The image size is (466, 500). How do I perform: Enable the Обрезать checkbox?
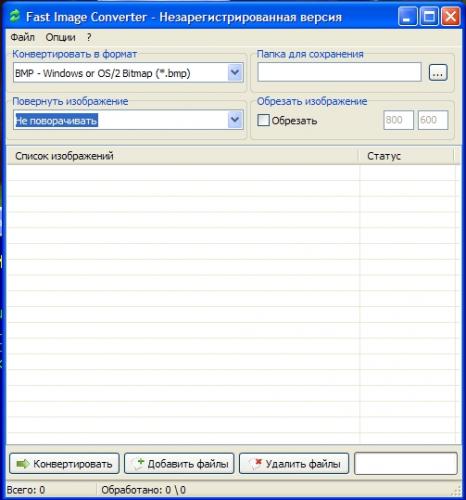tap(263, 120)
